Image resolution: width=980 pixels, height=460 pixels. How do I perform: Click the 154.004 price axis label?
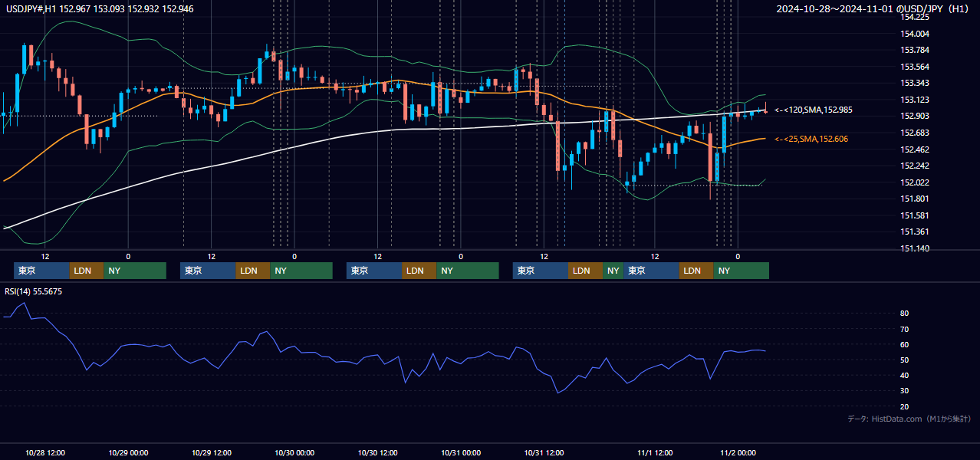[915, 34]
